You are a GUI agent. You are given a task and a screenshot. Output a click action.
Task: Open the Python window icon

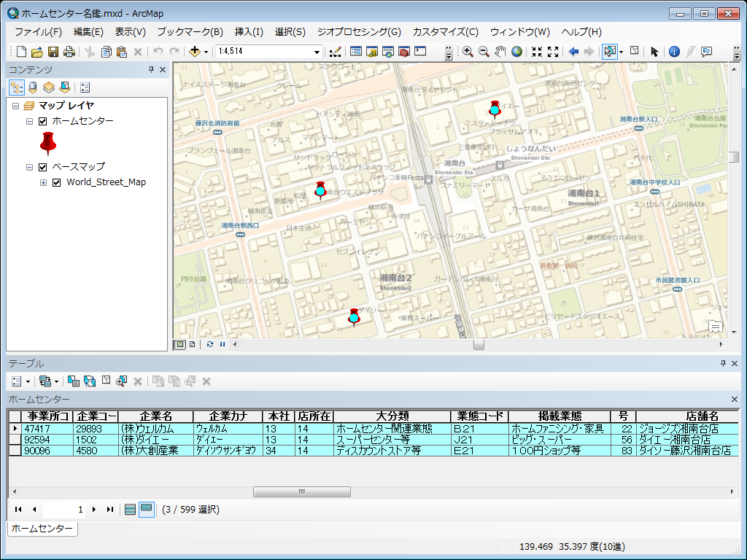420,52
